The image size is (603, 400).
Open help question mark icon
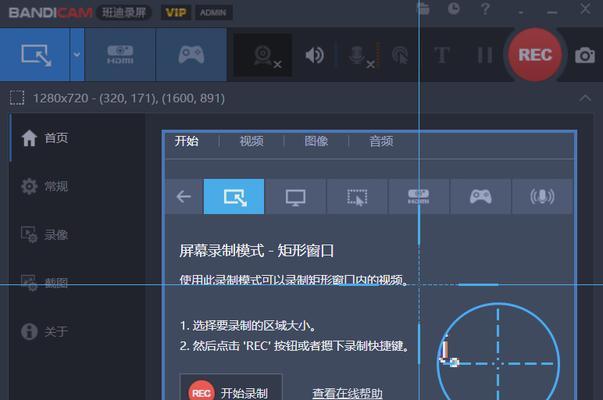coord(485,8)
